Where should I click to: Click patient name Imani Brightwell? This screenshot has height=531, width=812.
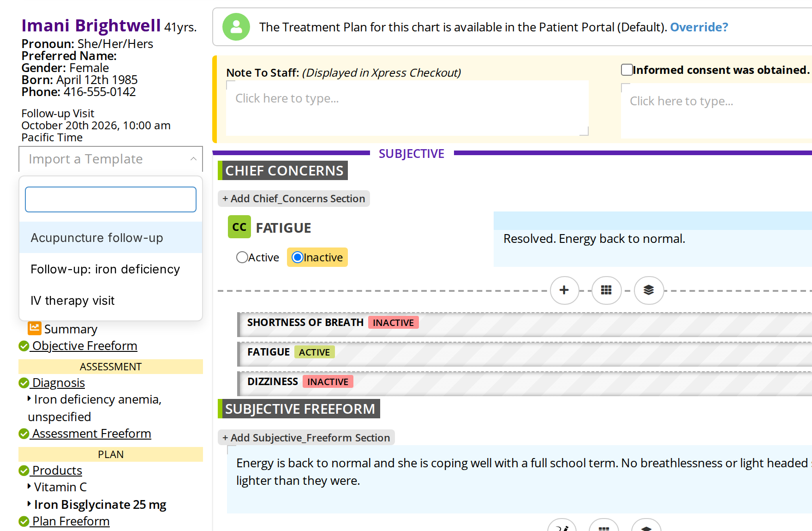[91, 25]
